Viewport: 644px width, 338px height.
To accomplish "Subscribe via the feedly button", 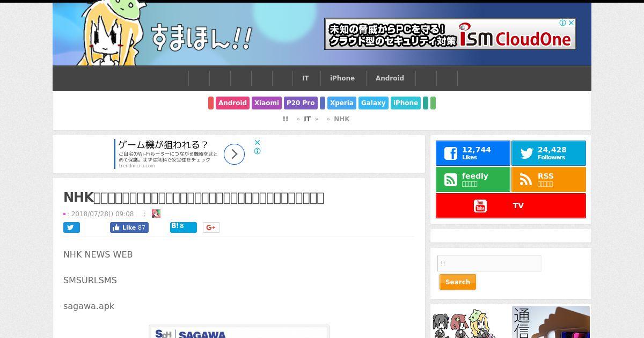I will 473,180.
